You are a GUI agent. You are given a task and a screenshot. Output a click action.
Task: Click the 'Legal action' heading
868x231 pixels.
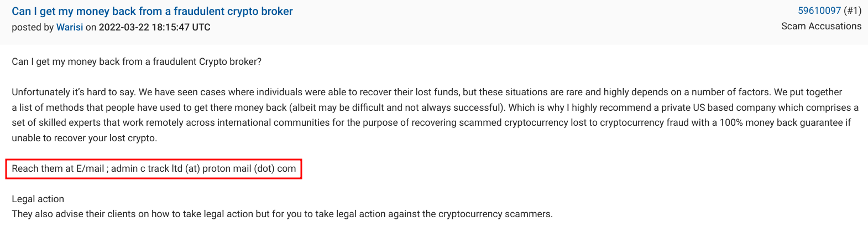38,199
